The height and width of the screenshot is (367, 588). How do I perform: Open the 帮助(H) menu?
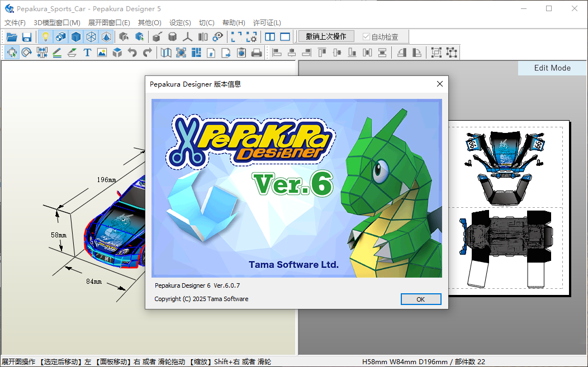click(x=234, y=23)
